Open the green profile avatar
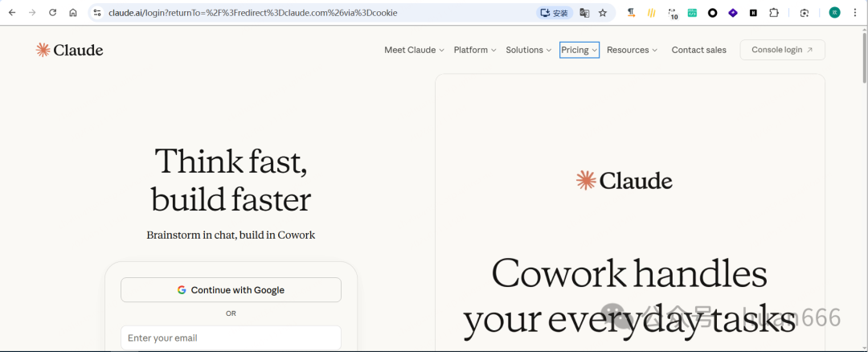The height and width of the screenshot is (352, 868). click(x=834, y=13)
